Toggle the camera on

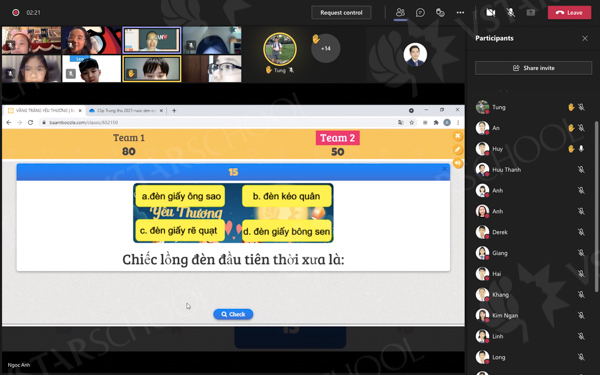click(x=491, y=13)
